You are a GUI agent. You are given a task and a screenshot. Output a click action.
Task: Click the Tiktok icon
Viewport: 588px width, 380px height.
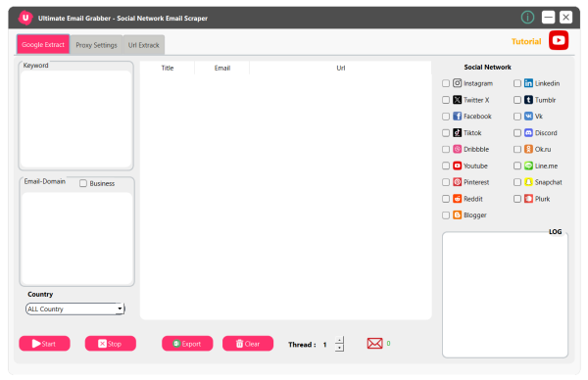point(457,132)
